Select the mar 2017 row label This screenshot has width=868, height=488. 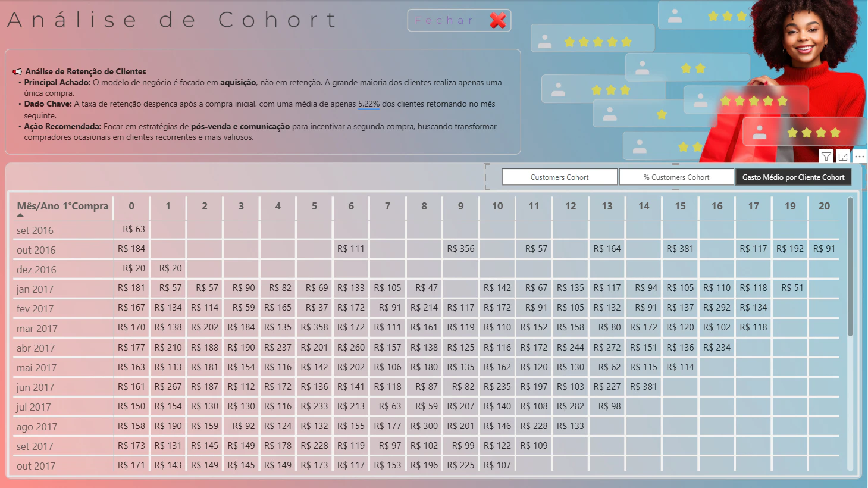click(36, 329)
